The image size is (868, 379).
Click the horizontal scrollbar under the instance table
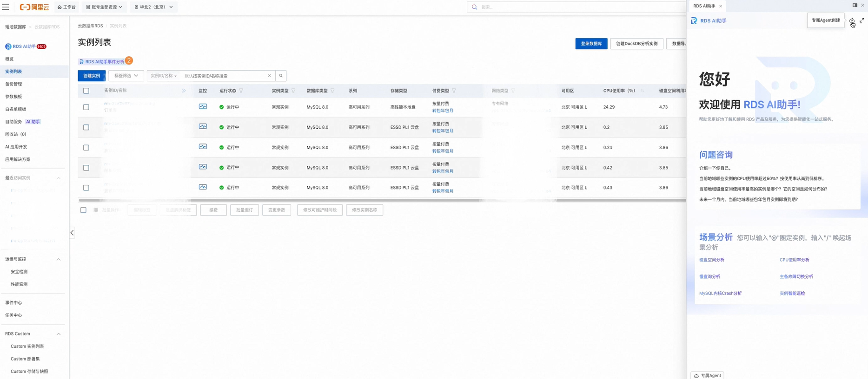coord(335,200)
